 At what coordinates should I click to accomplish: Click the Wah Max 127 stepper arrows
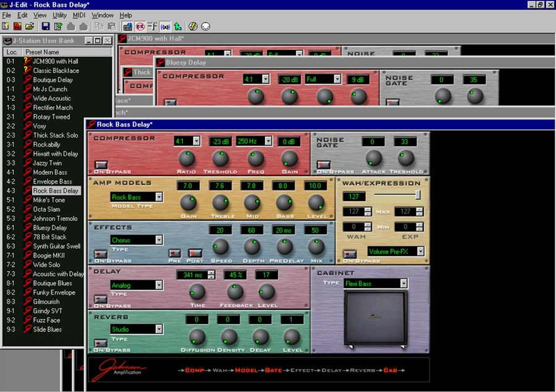(x=368, y=212)
